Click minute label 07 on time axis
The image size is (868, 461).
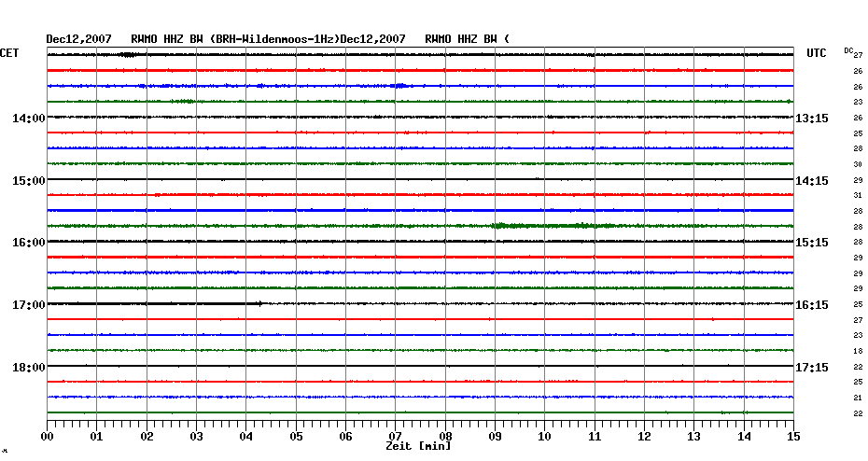pos(396,437)
